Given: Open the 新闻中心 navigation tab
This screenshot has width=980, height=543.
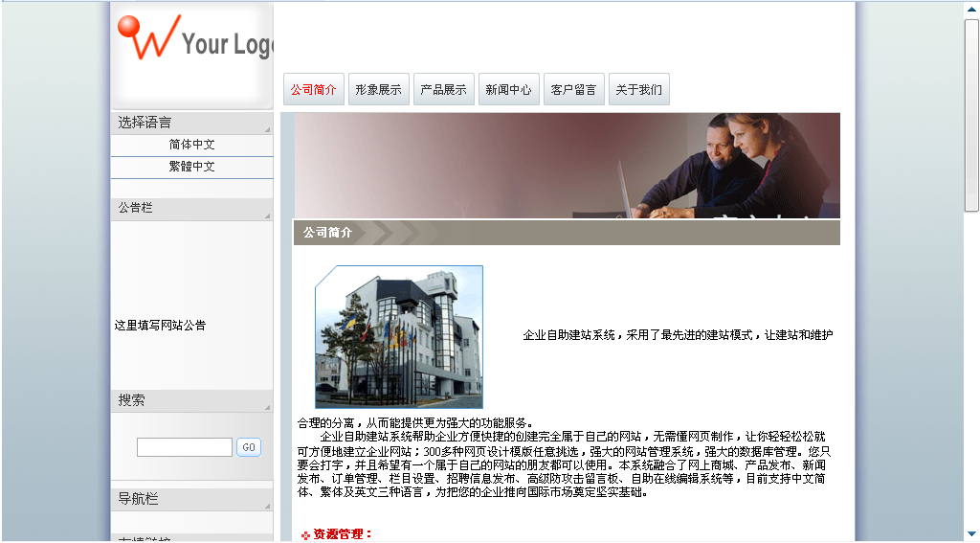Looking at the screenshot, I should [x=509, y=89].
